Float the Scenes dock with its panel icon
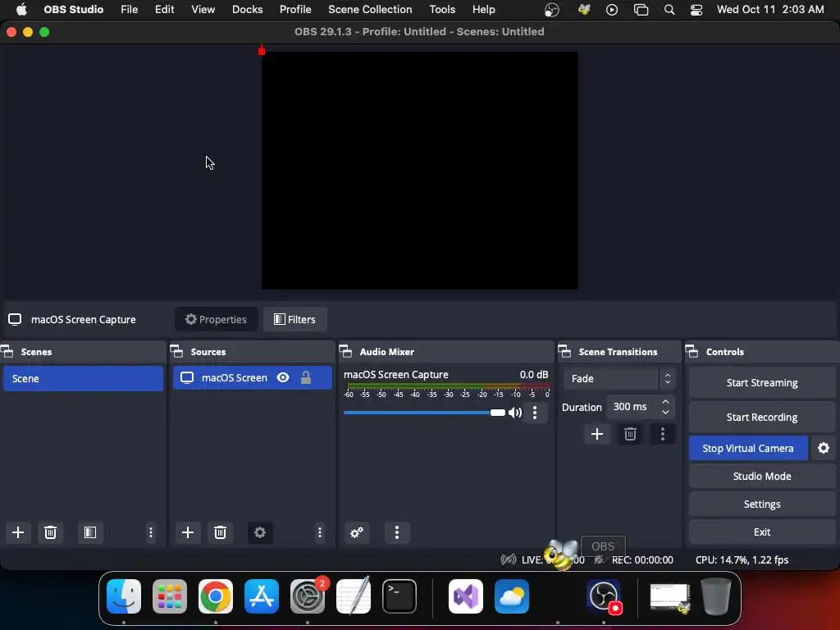The image size is (840, 630). tap(7, 352)
